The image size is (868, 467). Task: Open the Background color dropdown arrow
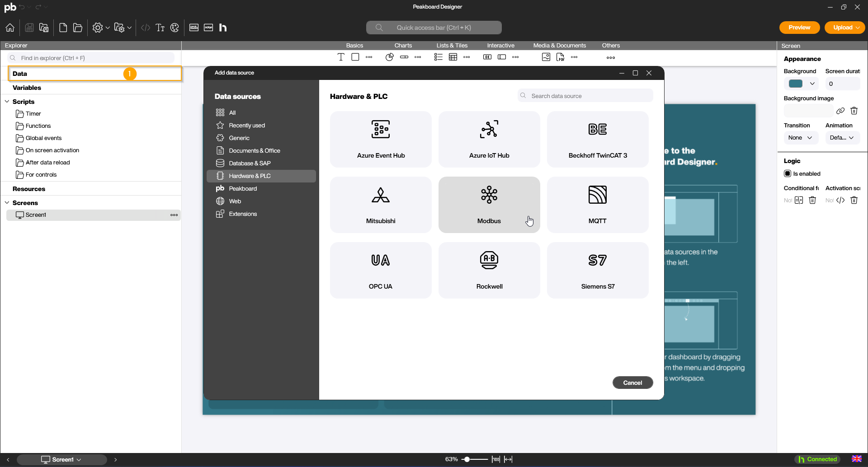[812, 84]
